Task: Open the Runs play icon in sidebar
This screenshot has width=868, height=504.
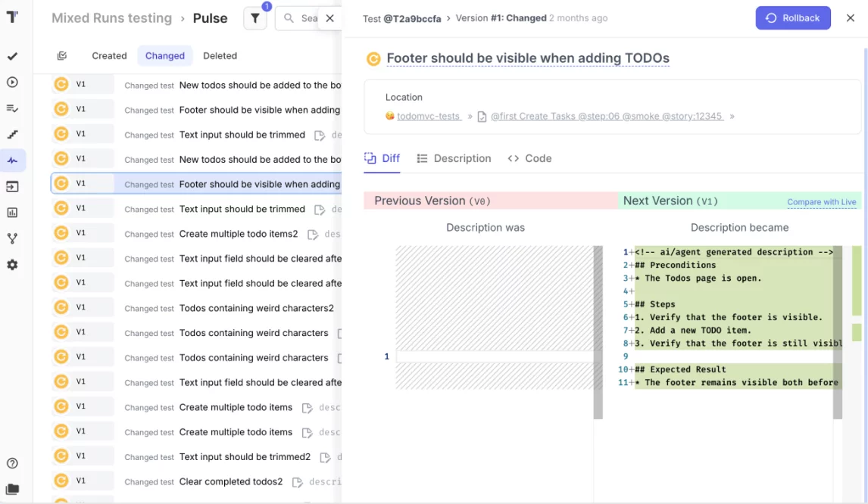Action: coord(12,82)
